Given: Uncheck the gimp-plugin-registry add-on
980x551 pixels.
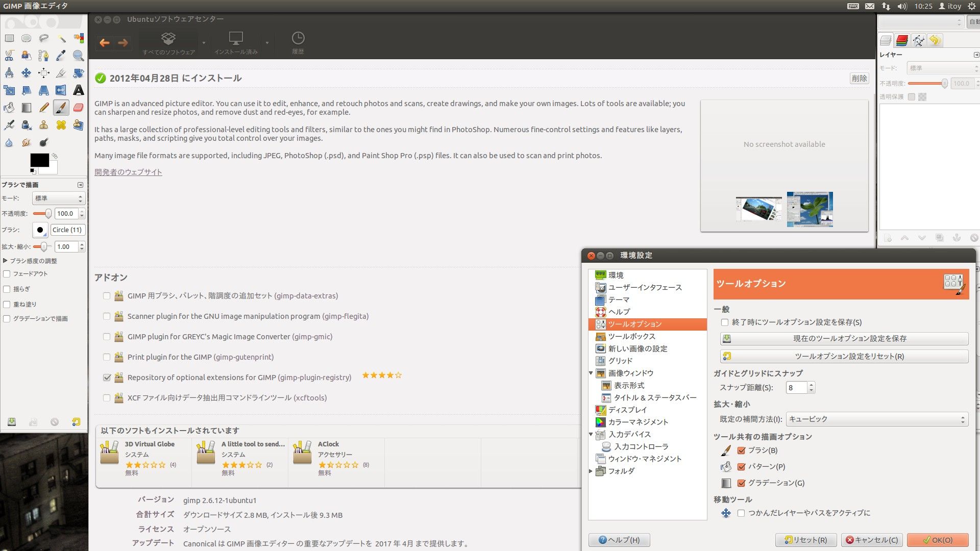Looking at the screenshot, I should [x=107, y=378].
